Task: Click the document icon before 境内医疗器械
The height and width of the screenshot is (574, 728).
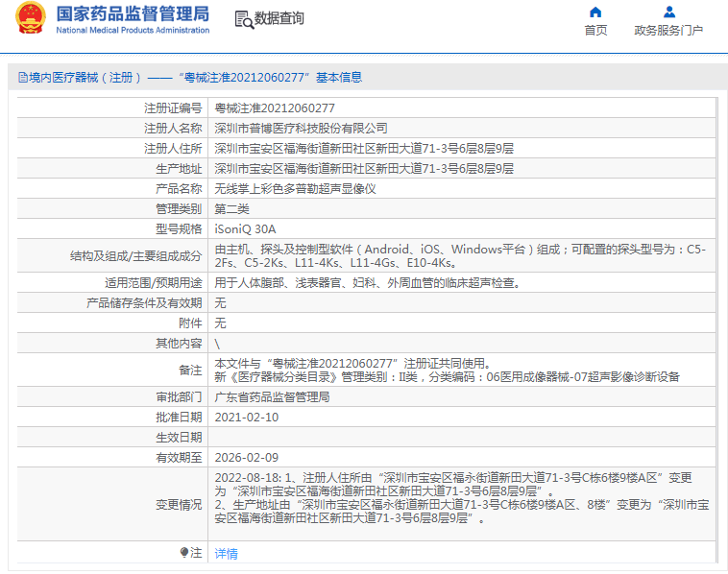Action: pyautogui.click(x=23, y=78)
